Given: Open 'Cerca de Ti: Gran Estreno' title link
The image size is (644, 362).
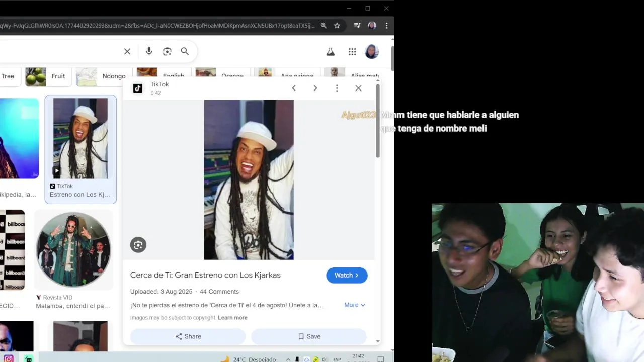Looking at the screenshot, I should (205, 275).
